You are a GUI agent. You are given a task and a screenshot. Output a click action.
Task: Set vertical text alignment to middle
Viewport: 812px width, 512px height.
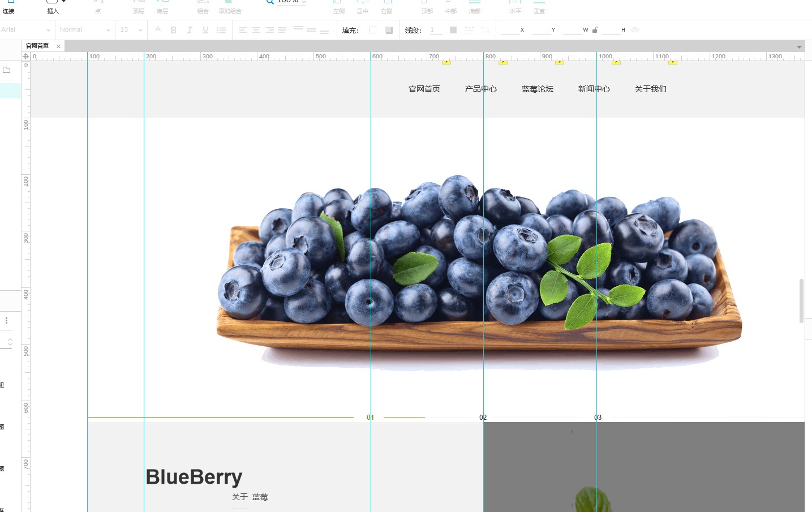pos(311,30)
